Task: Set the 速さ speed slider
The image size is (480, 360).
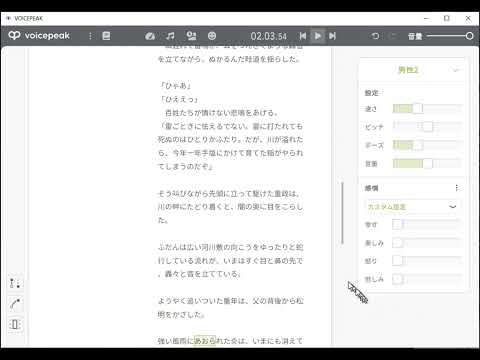Action: pyautogui.click(x=427, y=109)
